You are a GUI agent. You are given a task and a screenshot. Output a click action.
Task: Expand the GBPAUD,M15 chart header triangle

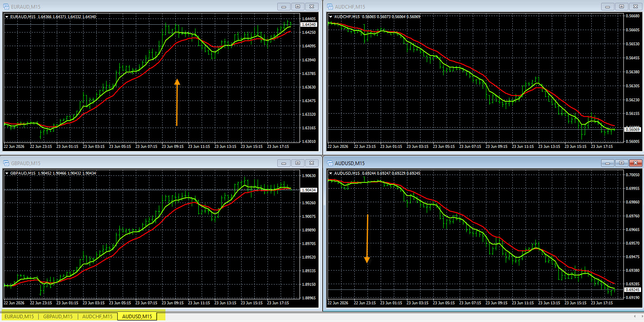click(x=7, y=173)
